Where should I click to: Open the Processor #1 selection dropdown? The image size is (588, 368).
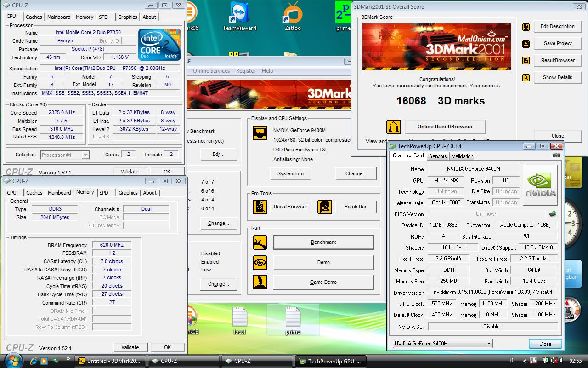[65, 155]
